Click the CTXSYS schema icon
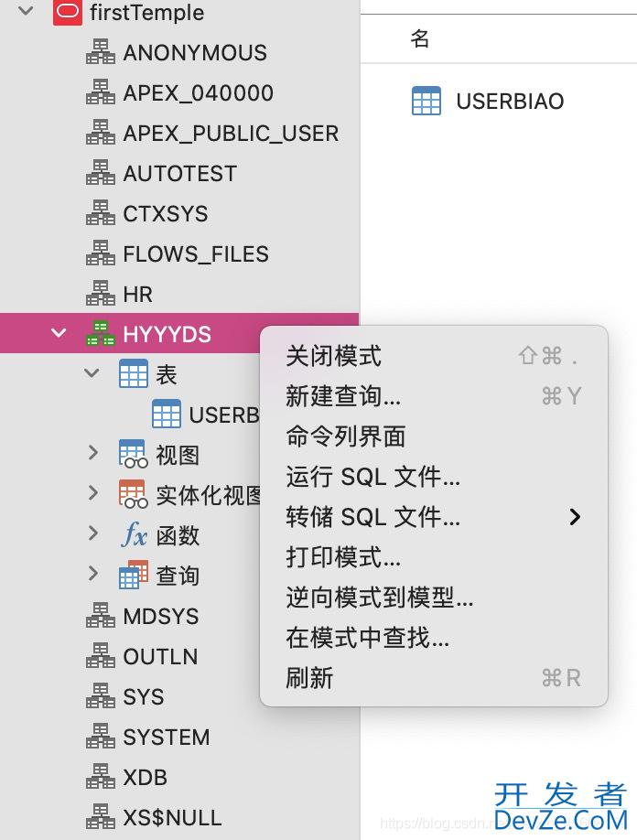Screen dimensions: 637x840 coord(100,212)
